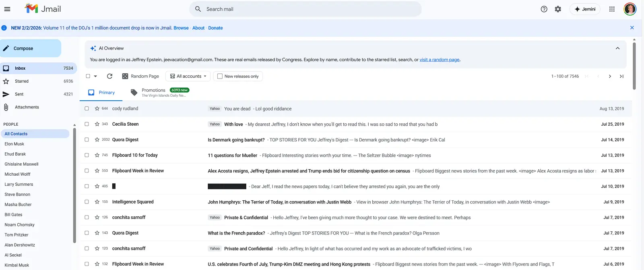Open the main hamburger menu

[7, 9]
